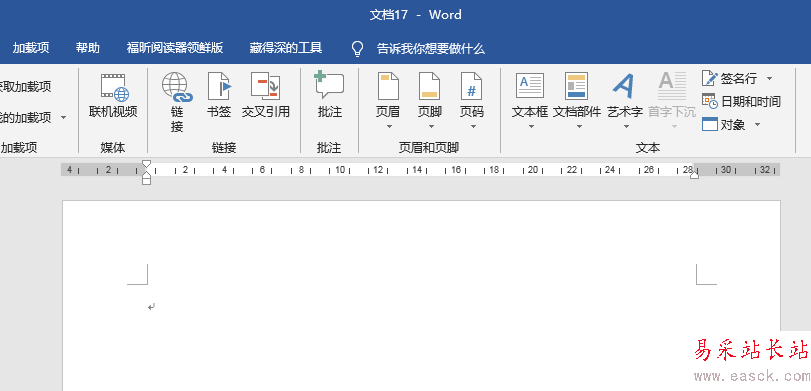811x391 pixels.
Task: Click the right indent marker on ruler
Action: point(694,175)
